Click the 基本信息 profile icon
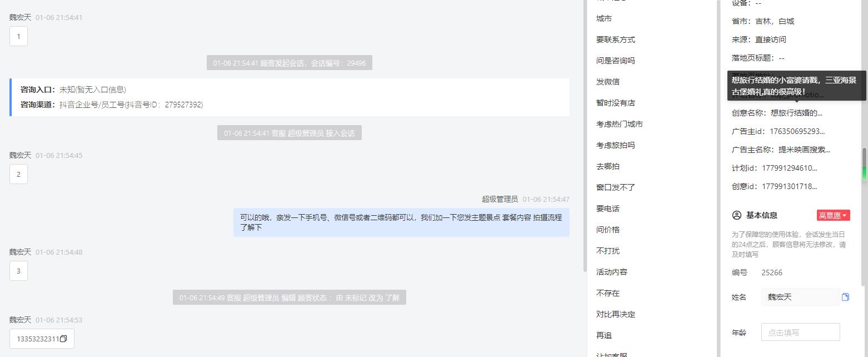868x357 pixels. [737, 215]
